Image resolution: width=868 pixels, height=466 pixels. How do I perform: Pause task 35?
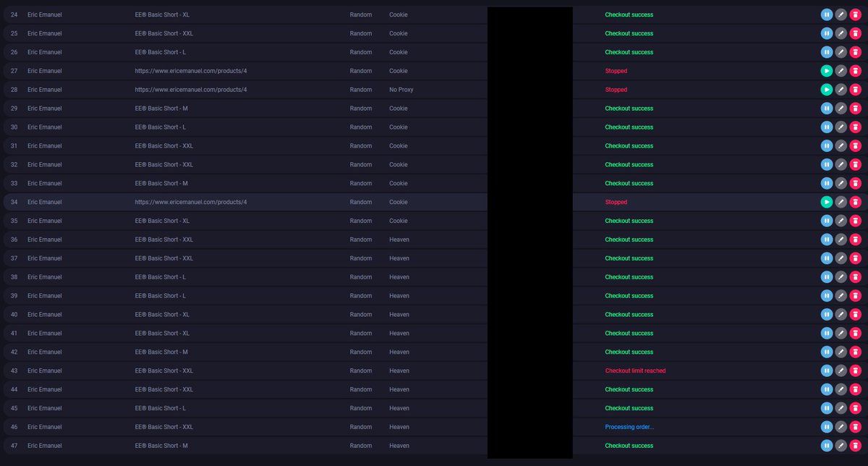[x=827, y=221]
